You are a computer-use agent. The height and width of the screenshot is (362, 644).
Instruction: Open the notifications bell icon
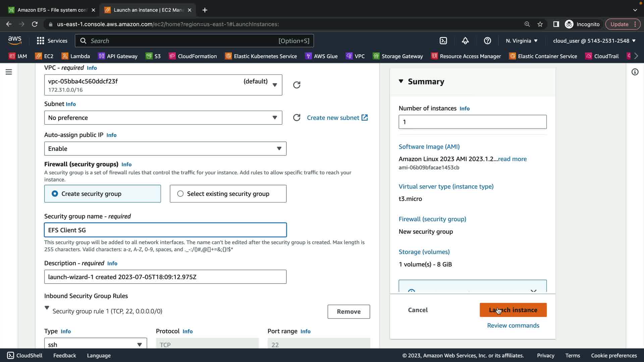pyautogui.click(x=465, y=41)
